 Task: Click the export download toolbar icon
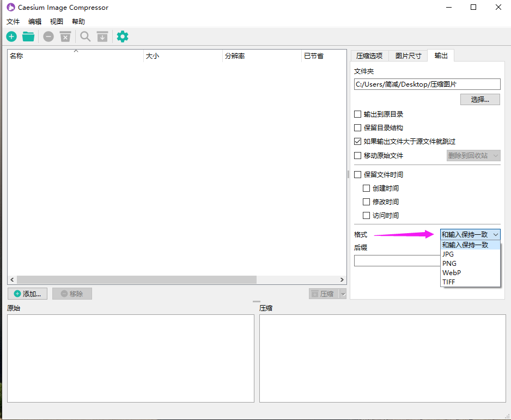tap(102, 36)
